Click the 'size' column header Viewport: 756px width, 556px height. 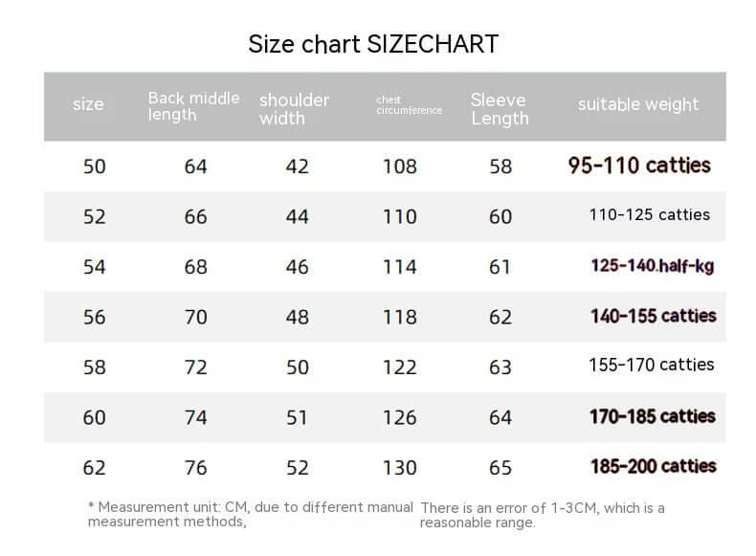tap(88, 104)
